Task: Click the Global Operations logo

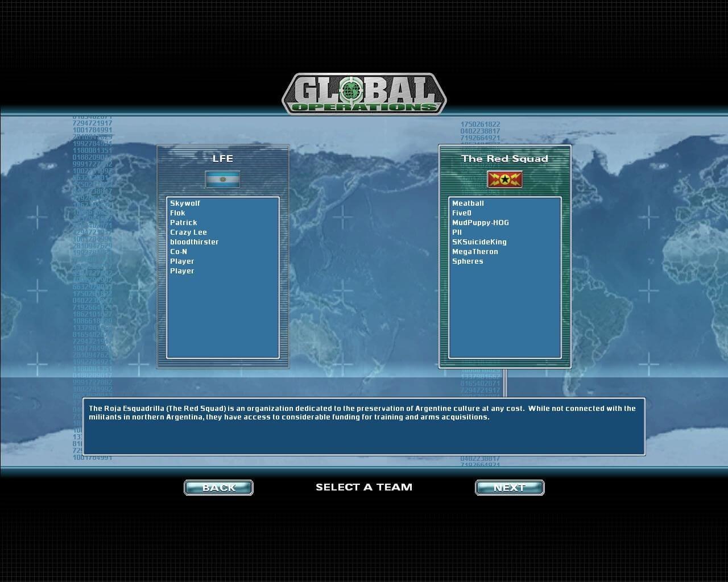Action: coord(364,93)
